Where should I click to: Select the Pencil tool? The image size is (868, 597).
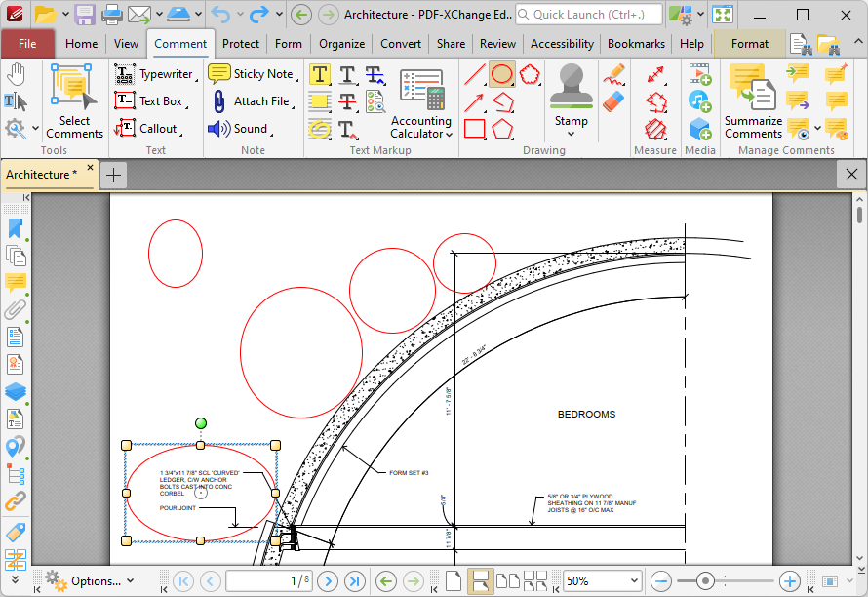pos(614,74)
